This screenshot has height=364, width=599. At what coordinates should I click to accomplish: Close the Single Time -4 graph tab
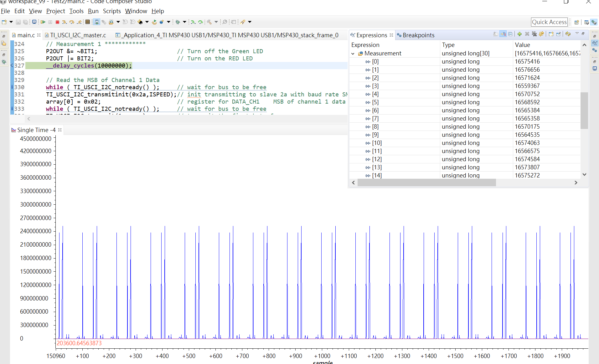pos(60,130)
